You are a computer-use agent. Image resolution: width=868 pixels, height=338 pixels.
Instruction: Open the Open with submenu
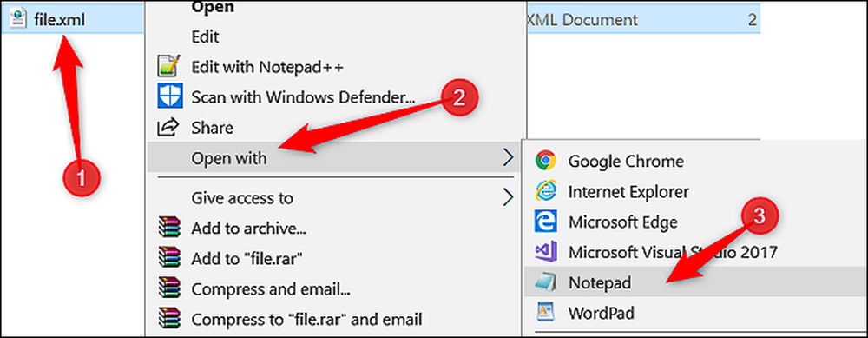pyautogui.click(x=334, y=158)
